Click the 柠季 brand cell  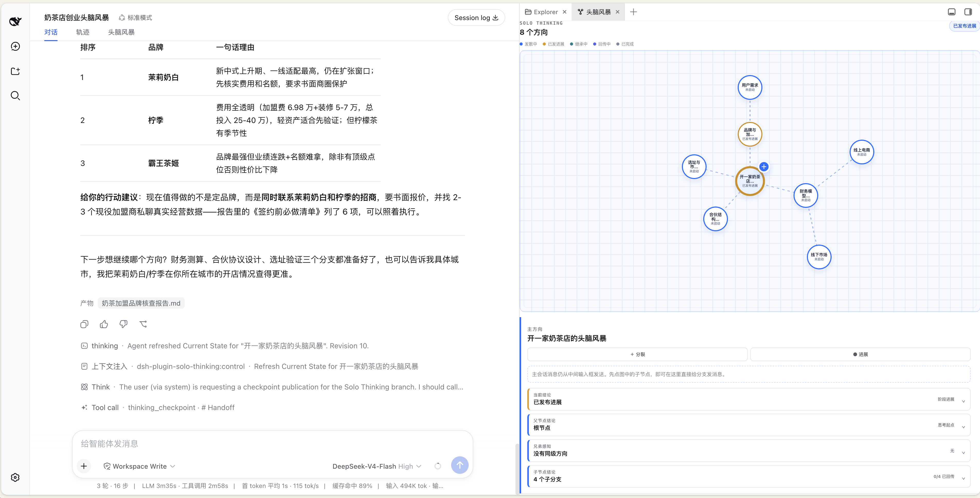tap(156, 120)
